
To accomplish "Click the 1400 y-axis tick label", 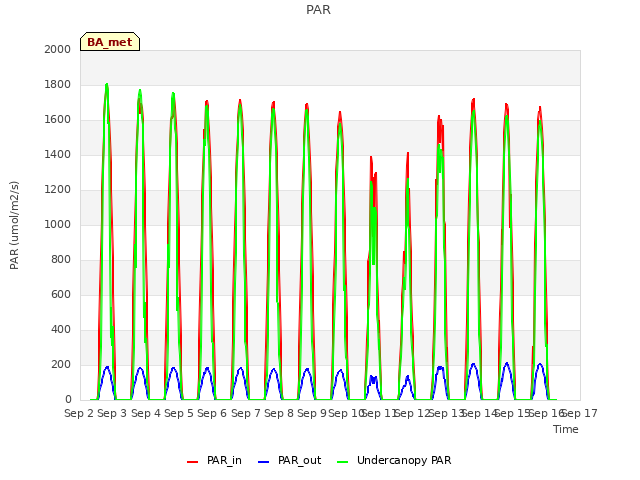I will click(58, 154).
